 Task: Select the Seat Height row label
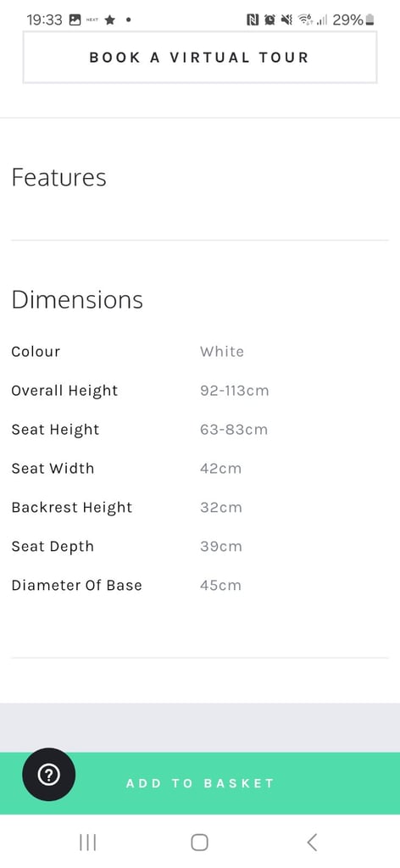(x=55, y=430)
